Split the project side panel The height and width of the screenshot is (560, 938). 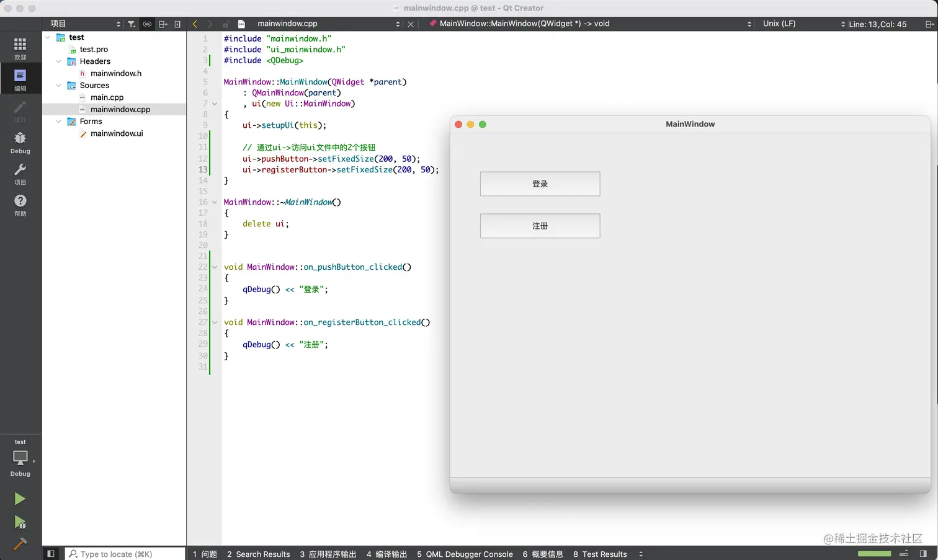[x=163, y=24]
